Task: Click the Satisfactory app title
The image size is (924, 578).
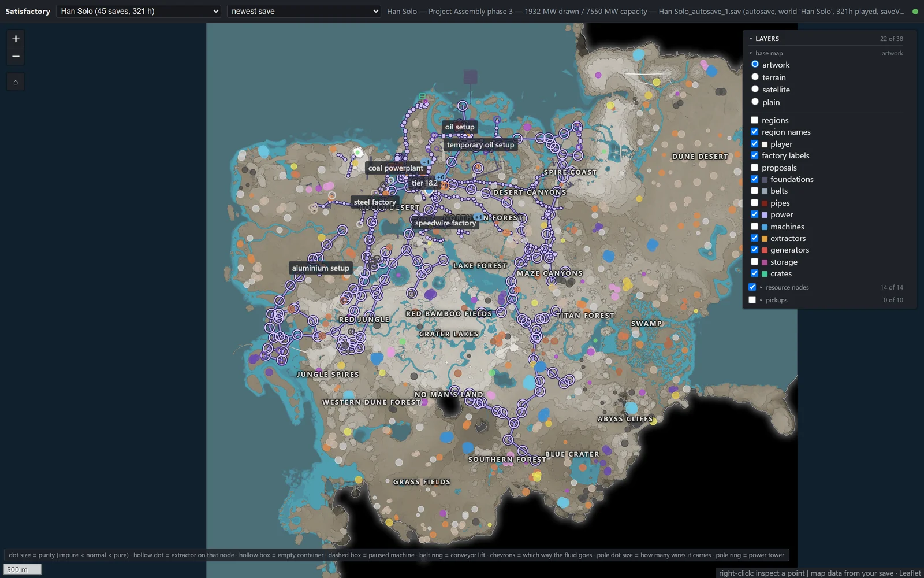Action: pos(28,11)
